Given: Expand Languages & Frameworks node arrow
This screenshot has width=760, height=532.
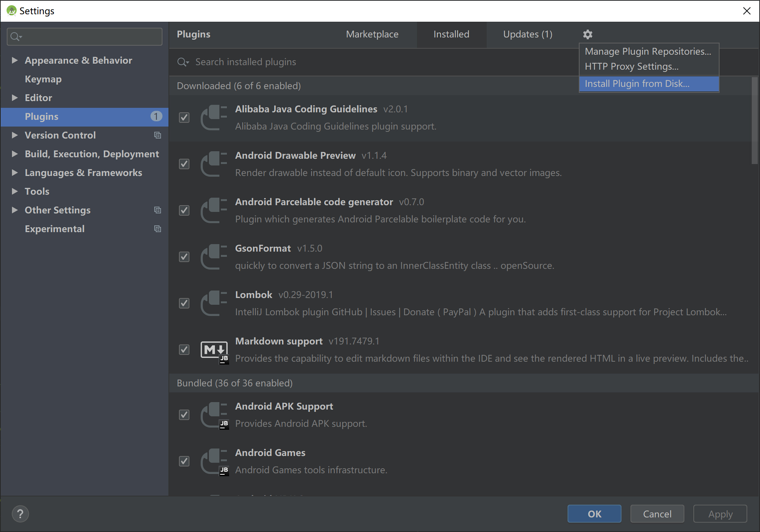Looking at the screenshot, I should click(x=15, y=173).
